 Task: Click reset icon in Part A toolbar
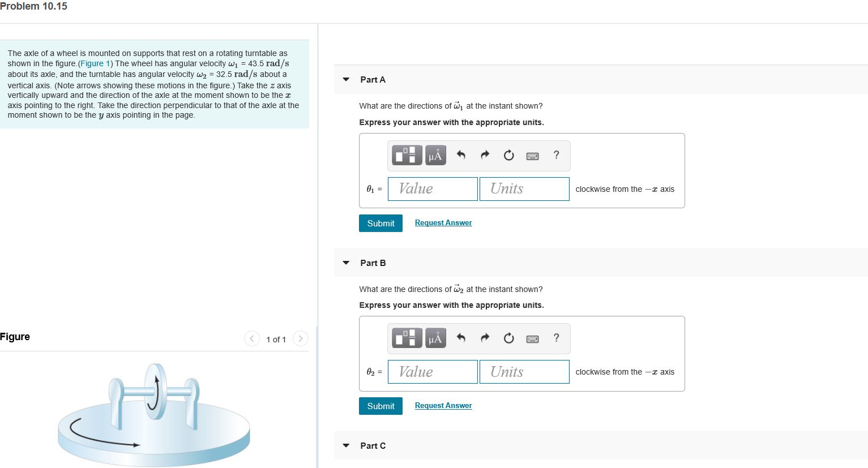pyautogui.click(x=508, y=155)
